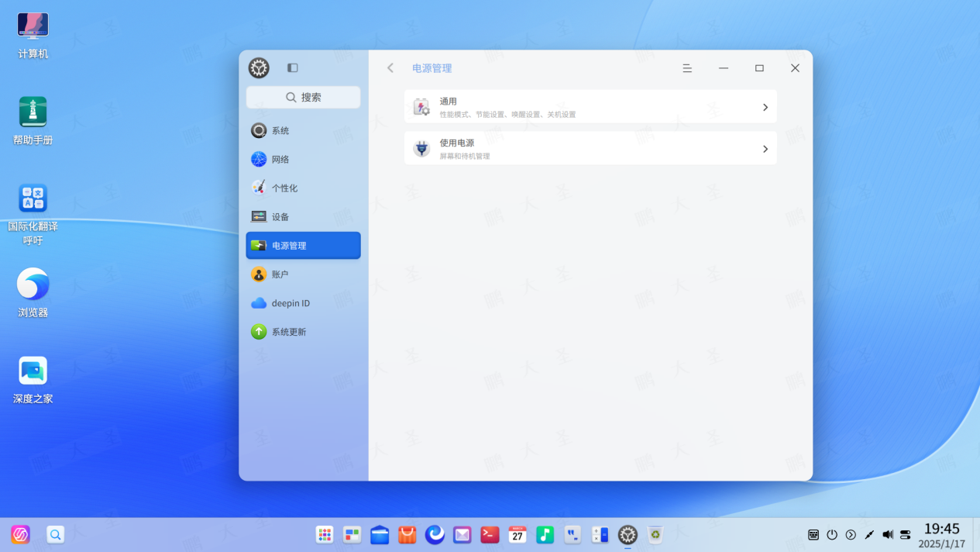Maximize the control center window
This screenshot has height=552, width=980.
point(759,68)
